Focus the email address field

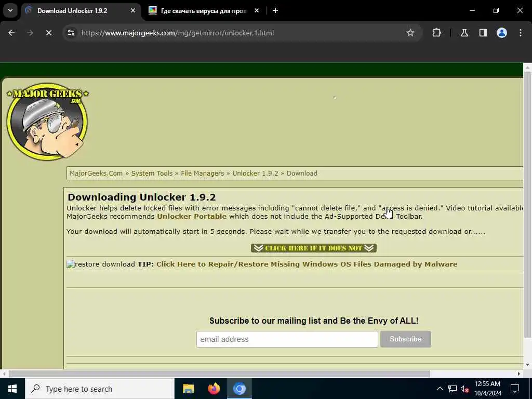(x=287, y=339)
